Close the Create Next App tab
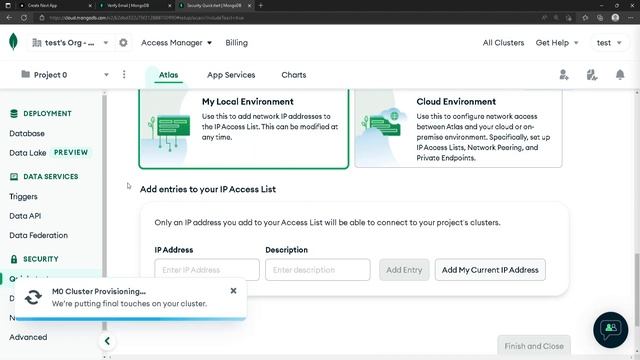 point(90,6)
